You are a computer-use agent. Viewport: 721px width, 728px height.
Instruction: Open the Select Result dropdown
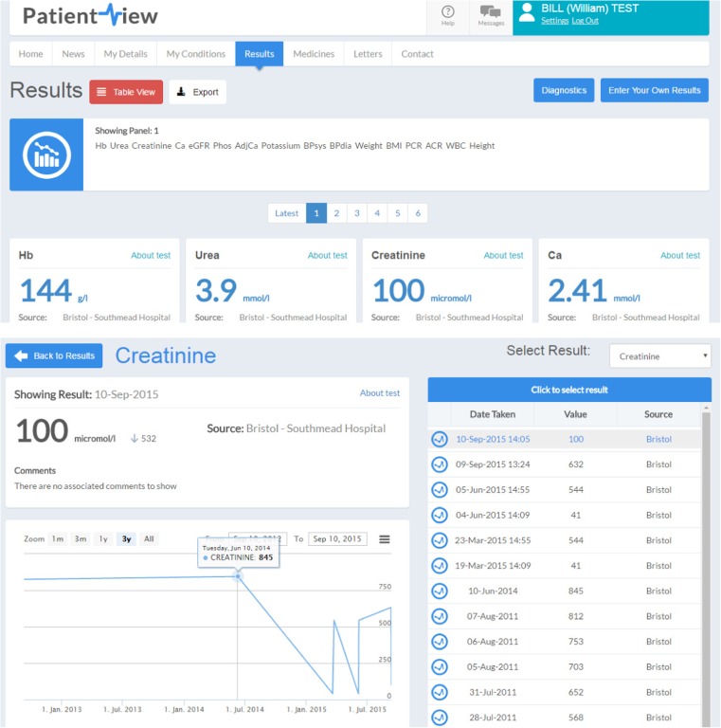click(x=659, y=356)
